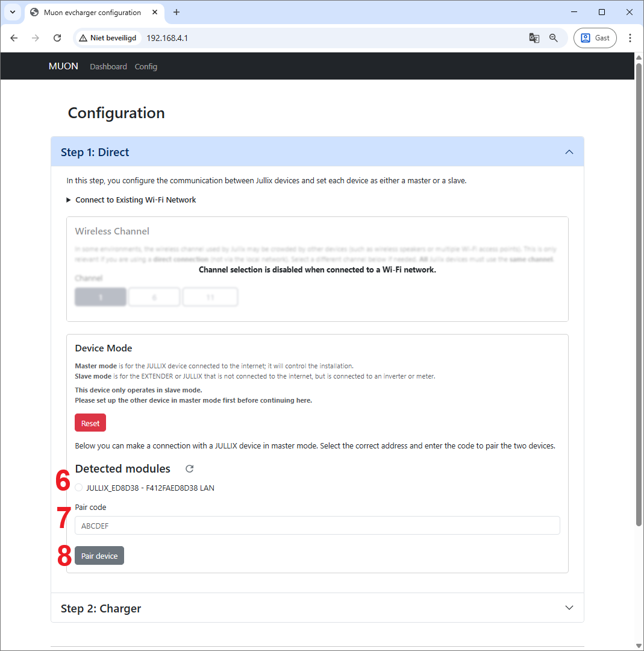Open the Config nav item

click(x=146, y=66)
